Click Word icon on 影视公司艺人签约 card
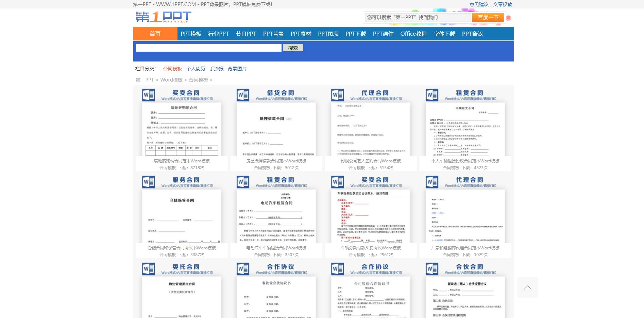The width and height of the screenshot is (644, 318). (337, 95)
